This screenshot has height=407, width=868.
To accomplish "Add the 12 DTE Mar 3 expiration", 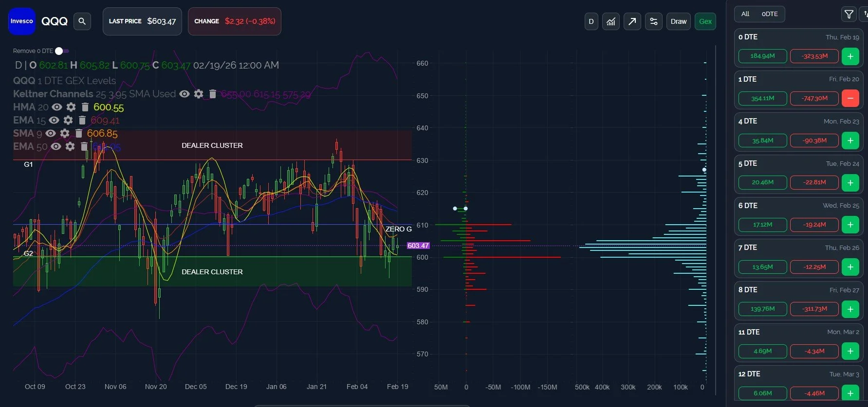I will (850, 393).
